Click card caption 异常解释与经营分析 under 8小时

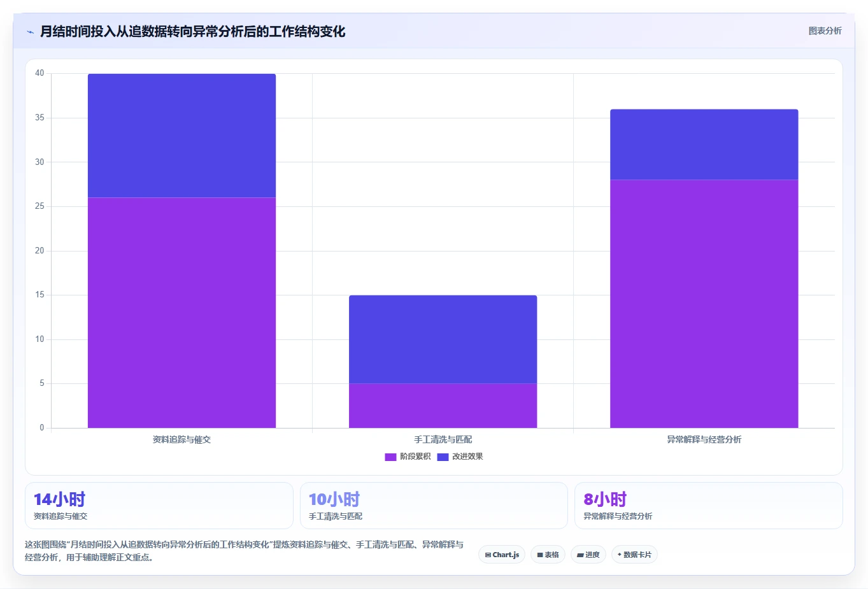tap(618, 516)
